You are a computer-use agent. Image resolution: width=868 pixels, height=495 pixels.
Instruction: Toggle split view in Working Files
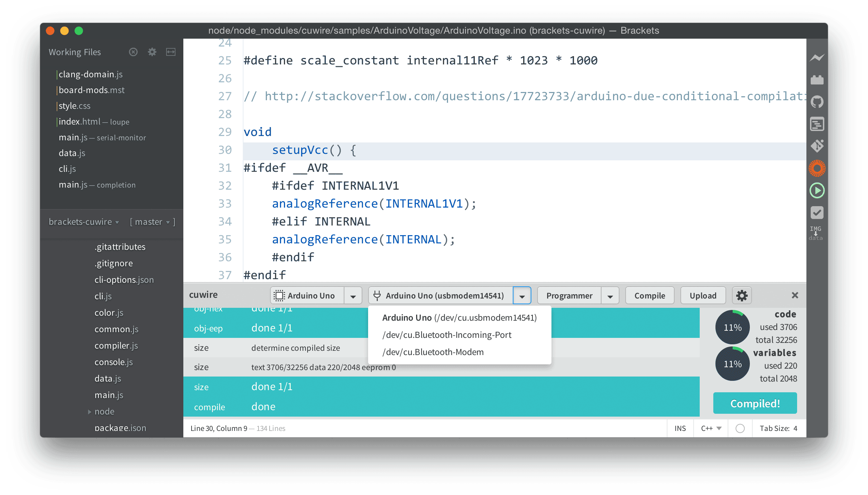(171, 52)
